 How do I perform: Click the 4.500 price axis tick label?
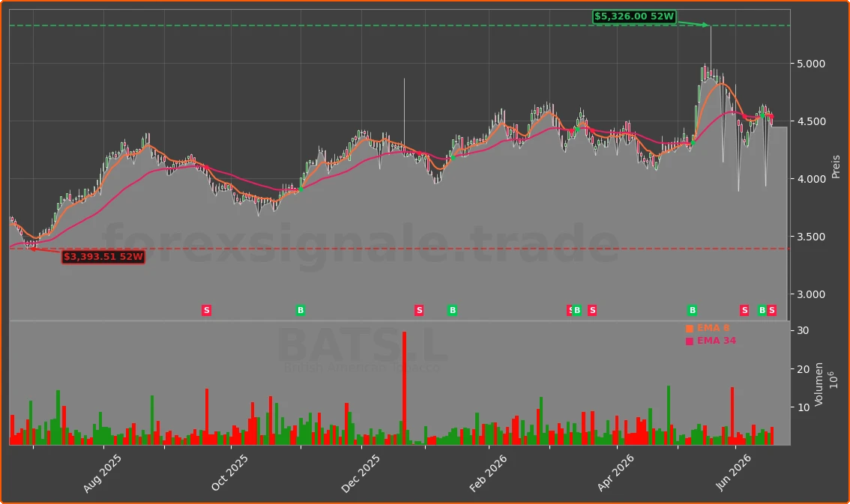coord(811,121)
